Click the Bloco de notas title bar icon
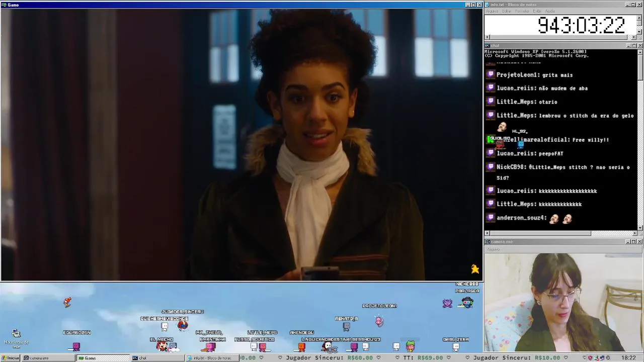 coord(488,5)
